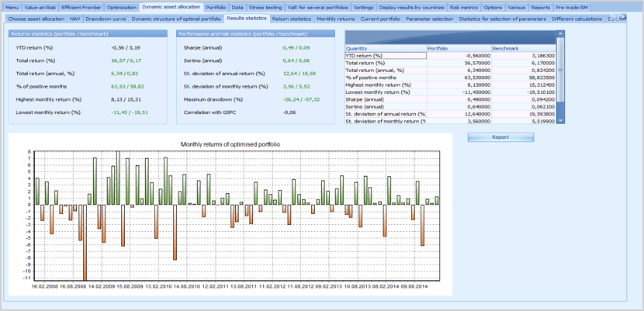Click the Benchmark column header in table
644x311 pixels.
[x=524, y=48]
